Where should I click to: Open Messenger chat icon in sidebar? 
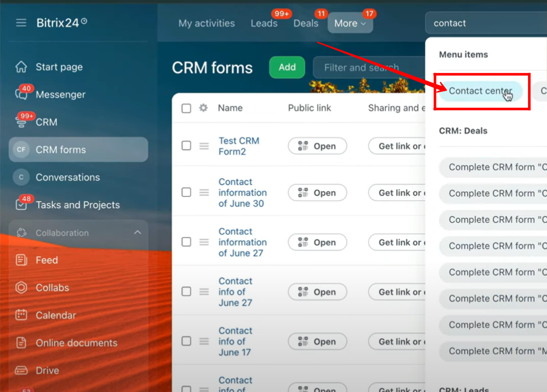(x=21, y=94)
